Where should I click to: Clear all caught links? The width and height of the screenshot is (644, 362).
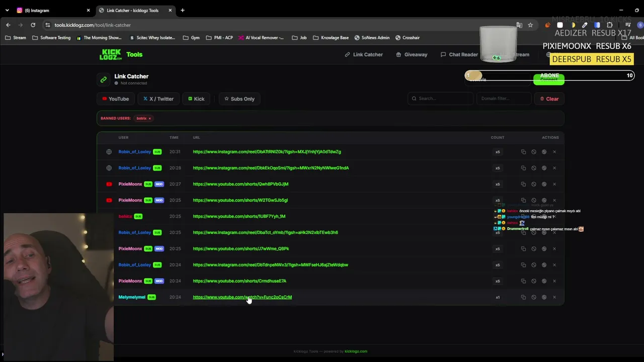coord(549,99)
